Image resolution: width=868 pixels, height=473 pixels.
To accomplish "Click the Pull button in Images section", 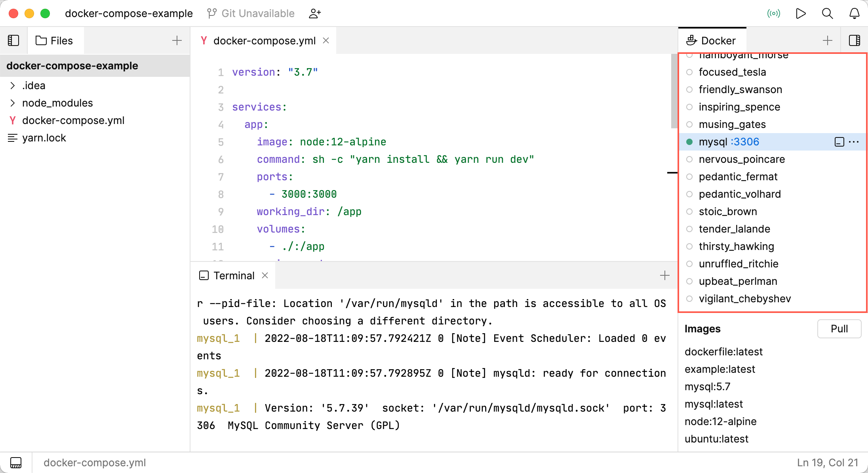I will 839,328.
